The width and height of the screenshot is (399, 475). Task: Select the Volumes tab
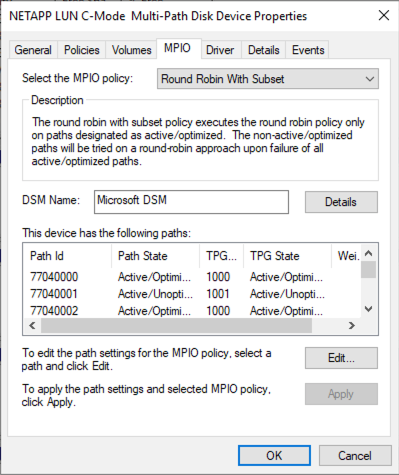click(x=131, y=50)
